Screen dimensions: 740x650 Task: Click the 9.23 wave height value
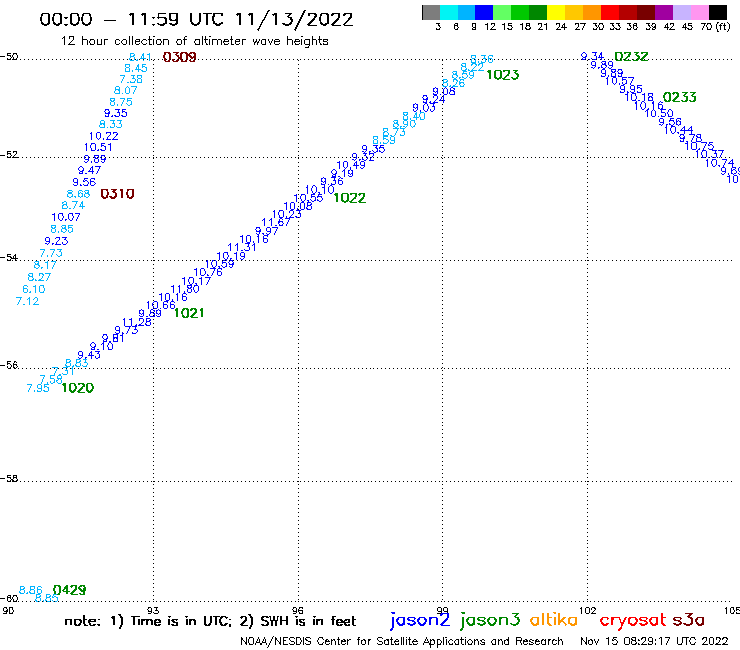[57, 241]
